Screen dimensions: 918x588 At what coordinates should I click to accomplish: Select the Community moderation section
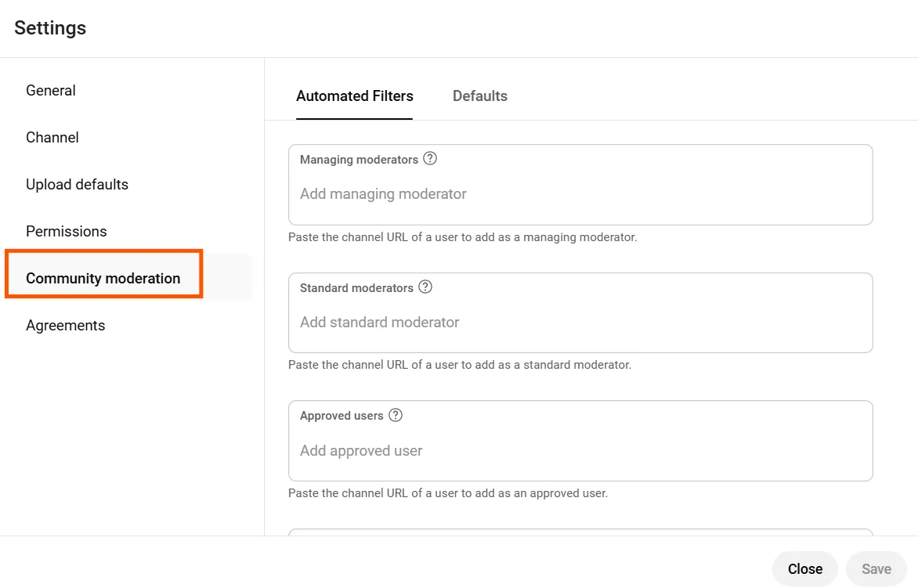point(103,278)
